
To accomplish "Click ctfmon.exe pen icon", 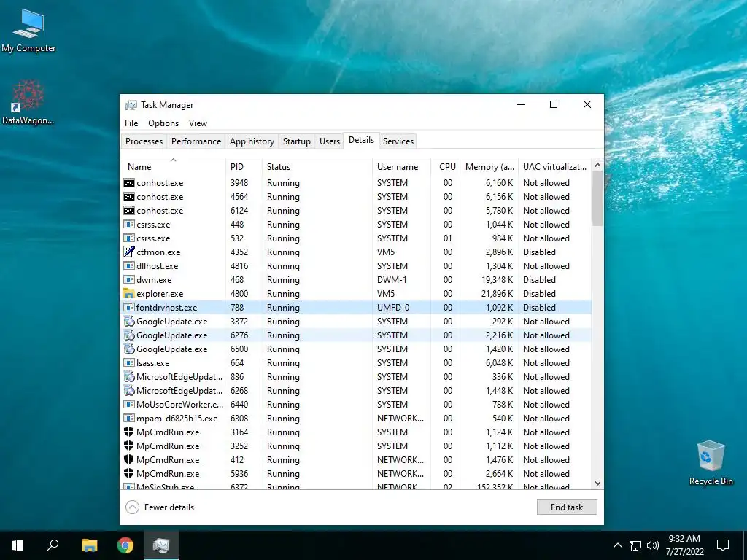I will pos(128,252).
